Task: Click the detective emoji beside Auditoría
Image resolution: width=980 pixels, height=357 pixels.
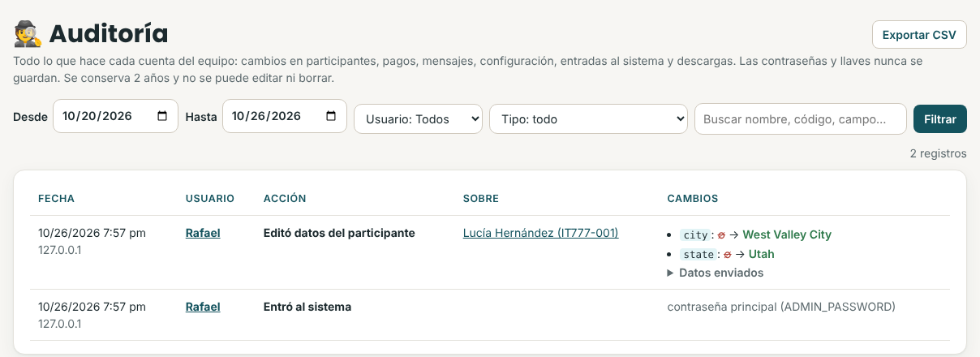Action: click(28, 33)
